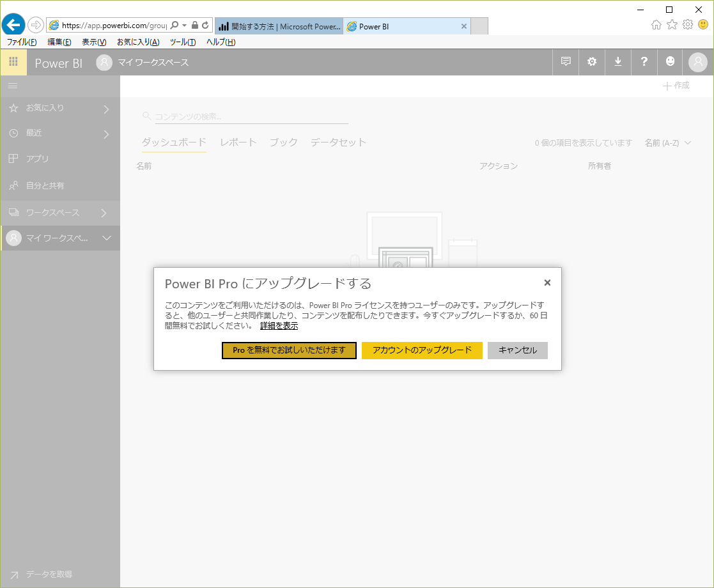Expand the 最近 flyout chevron
The width and height of the screenshot is (714, 588).
[x=106, y=134]
